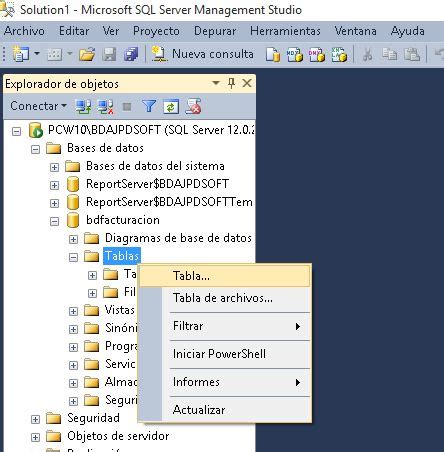Click the Filter funnel icon
This screenshot has width=444, height=452.
pyautogui.click(x=149, y=107)
